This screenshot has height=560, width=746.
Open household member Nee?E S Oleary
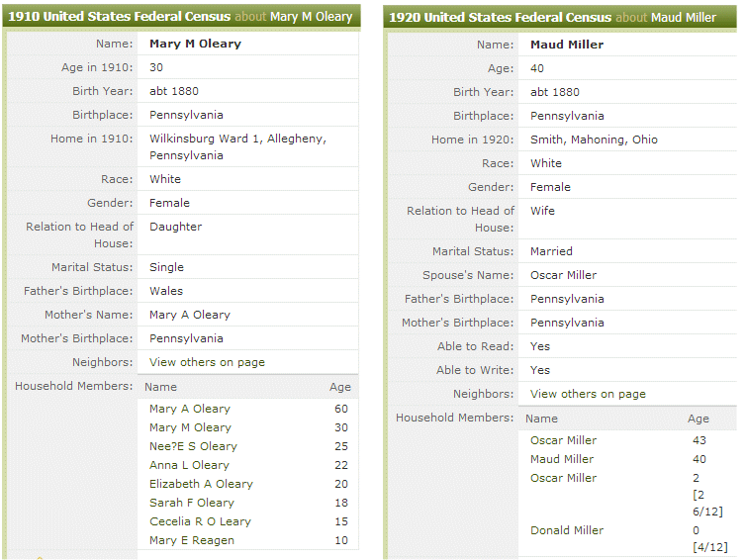(x=193, y=446)
